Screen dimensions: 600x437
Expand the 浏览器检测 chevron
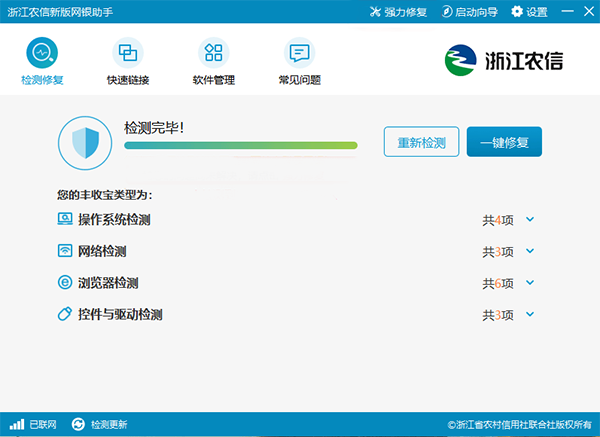[530, 282]
